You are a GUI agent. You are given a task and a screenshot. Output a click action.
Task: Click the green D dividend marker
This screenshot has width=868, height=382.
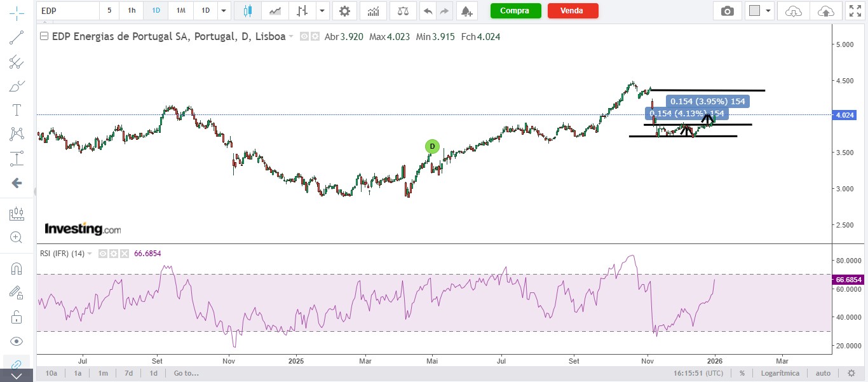[432, 146]
